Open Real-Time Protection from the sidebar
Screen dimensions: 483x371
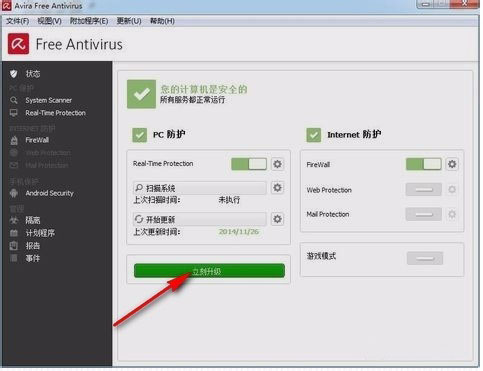(x=56, y=113)
